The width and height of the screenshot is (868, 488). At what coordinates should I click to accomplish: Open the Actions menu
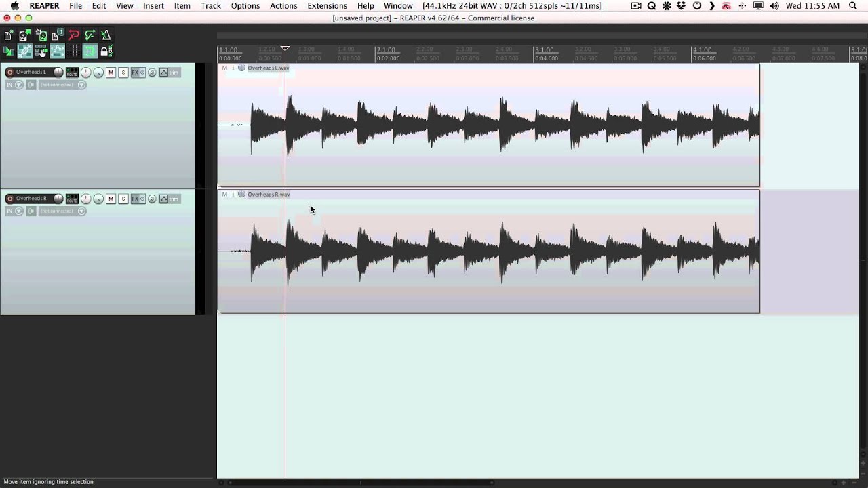point(283,5)
